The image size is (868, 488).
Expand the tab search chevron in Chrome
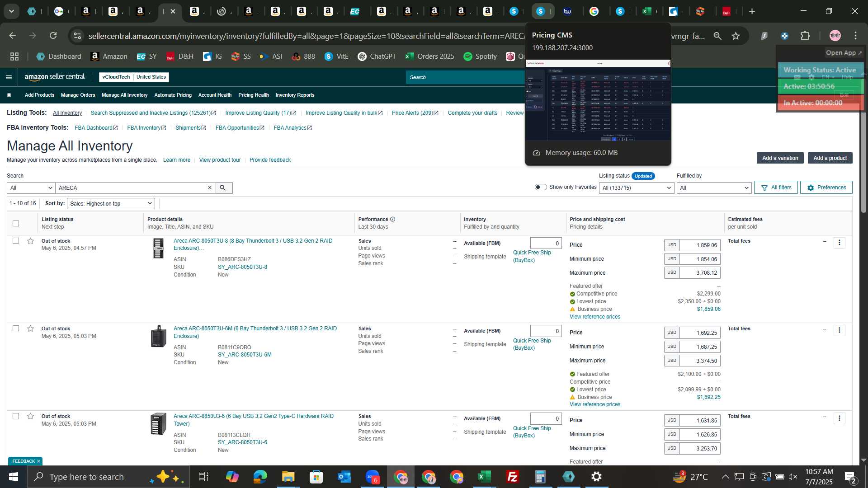(11, 11)
